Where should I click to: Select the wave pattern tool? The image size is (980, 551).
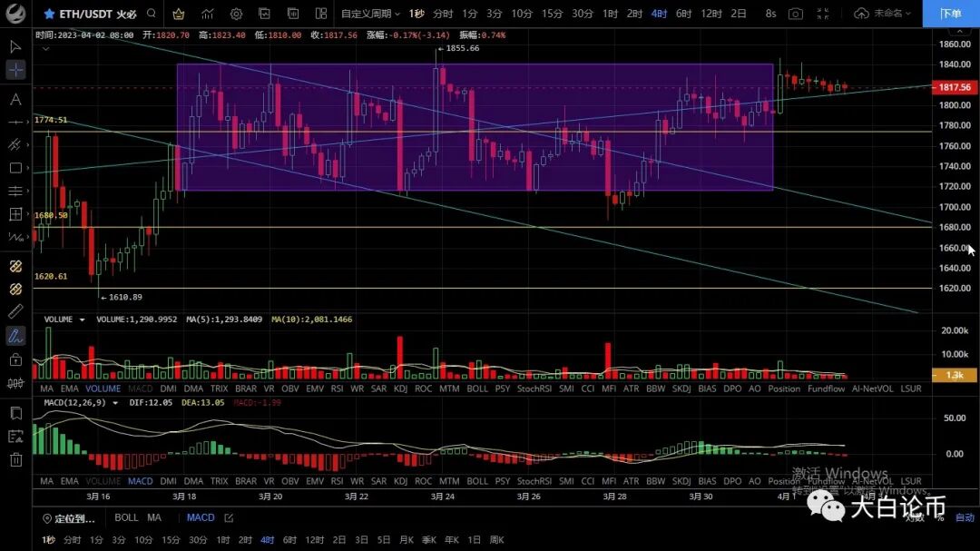[15, 237]
